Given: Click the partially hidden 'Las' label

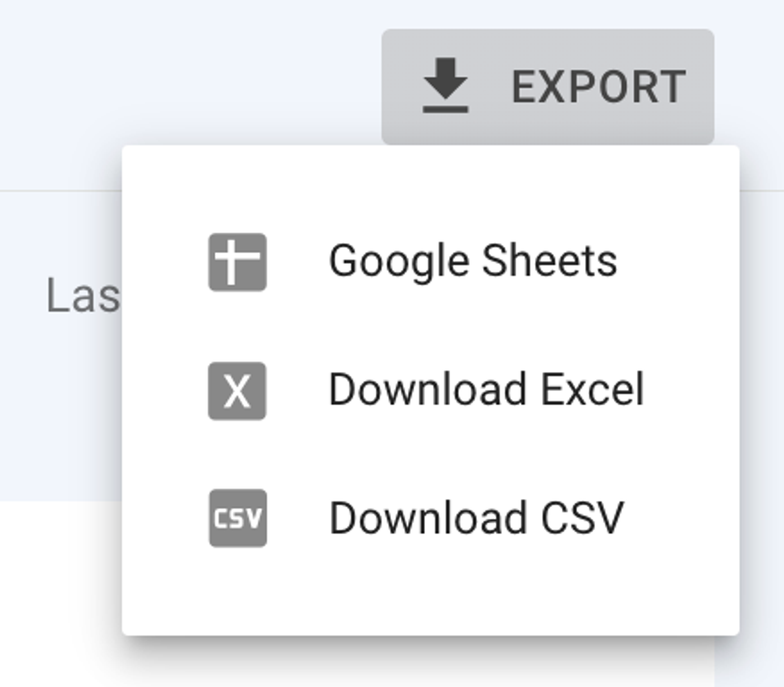Looking at the screenshot, I should 84,294.
